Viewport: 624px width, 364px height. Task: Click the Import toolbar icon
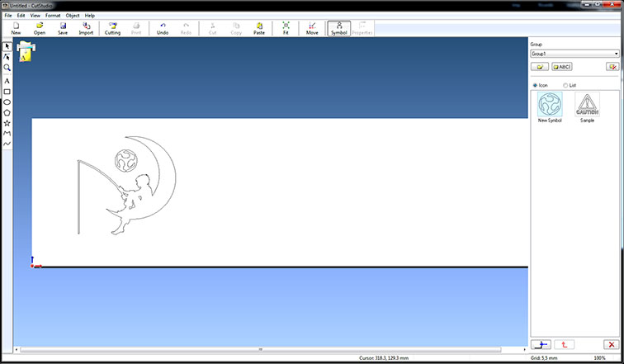point(86,29)
